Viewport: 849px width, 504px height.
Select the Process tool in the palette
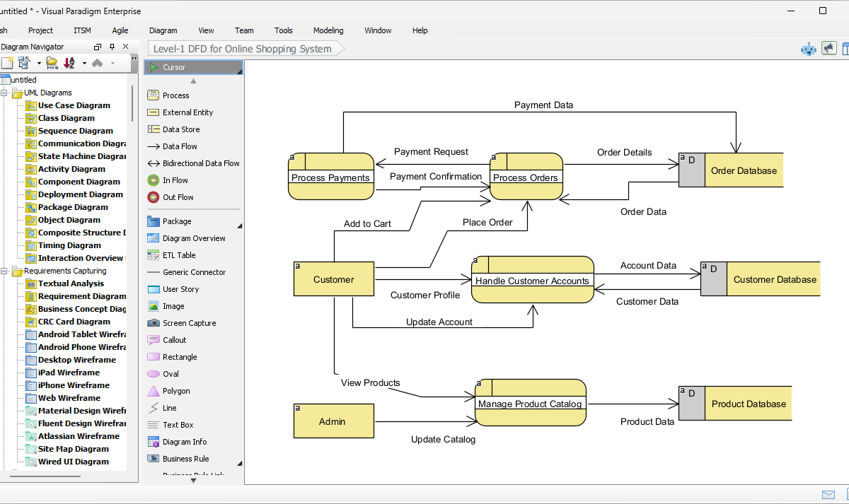pos(175,95)
